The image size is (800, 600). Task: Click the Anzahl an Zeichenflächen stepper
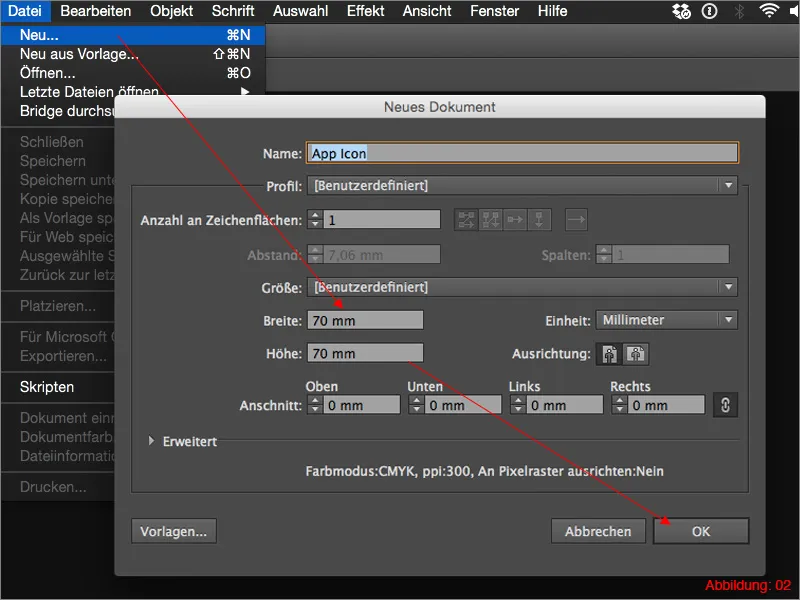315,220
